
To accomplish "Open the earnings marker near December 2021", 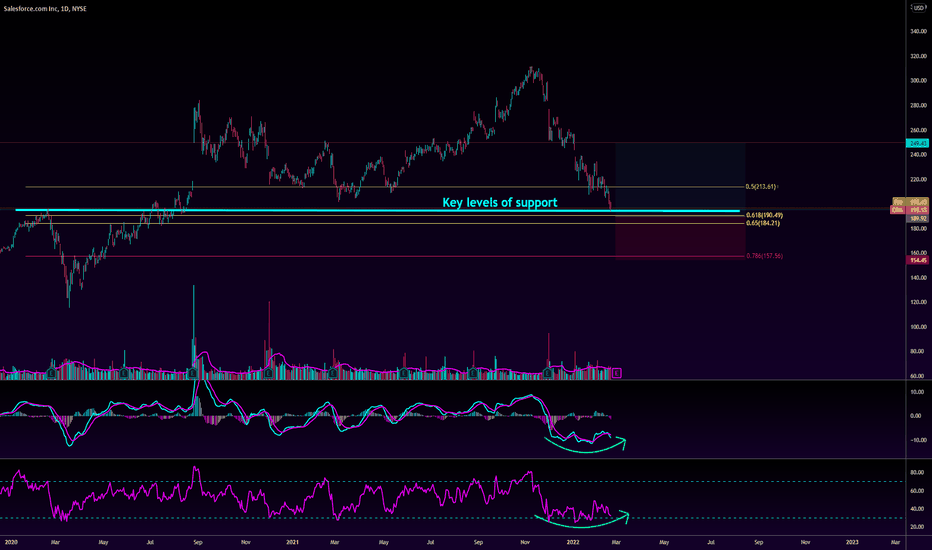I will [x=547, y=373].
